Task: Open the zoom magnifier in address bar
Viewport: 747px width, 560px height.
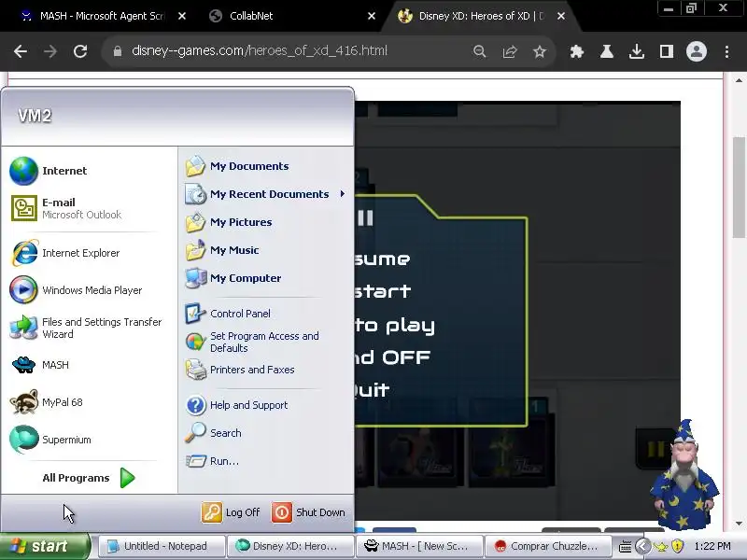Action: [479, 51]
